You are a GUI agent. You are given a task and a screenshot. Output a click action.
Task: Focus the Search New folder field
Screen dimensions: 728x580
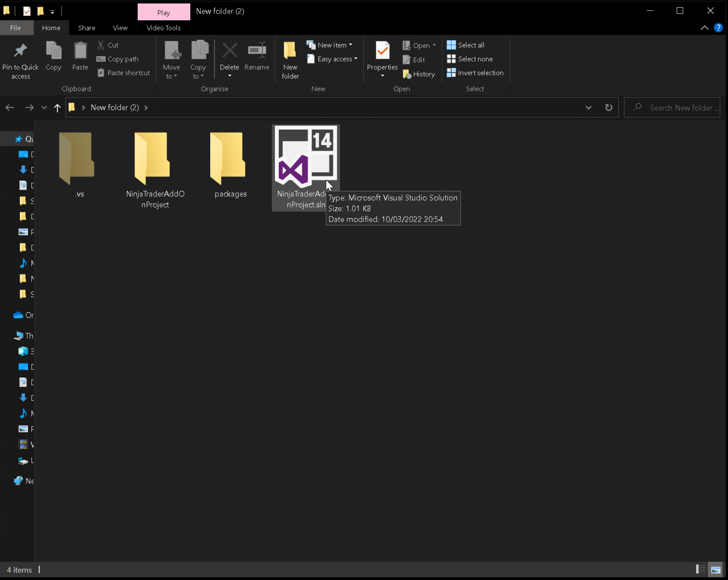672,107
